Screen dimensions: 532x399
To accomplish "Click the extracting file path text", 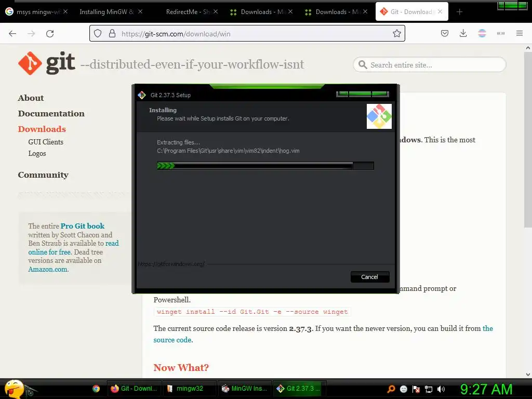I will [228, 151].
